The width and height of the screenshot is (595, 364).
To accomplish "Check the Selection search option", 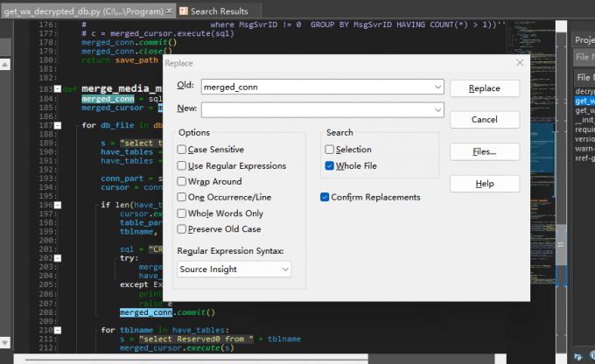I will [x=329, y=150].
